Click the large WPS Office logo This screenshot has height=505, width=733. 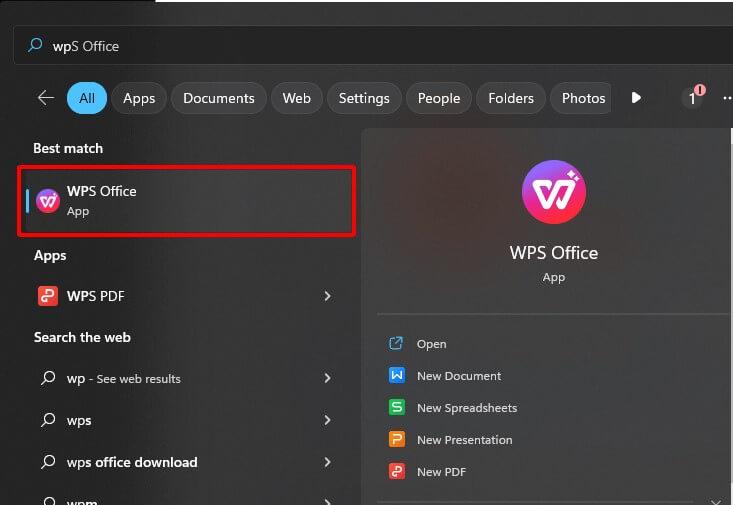click(x=553, y=192)
